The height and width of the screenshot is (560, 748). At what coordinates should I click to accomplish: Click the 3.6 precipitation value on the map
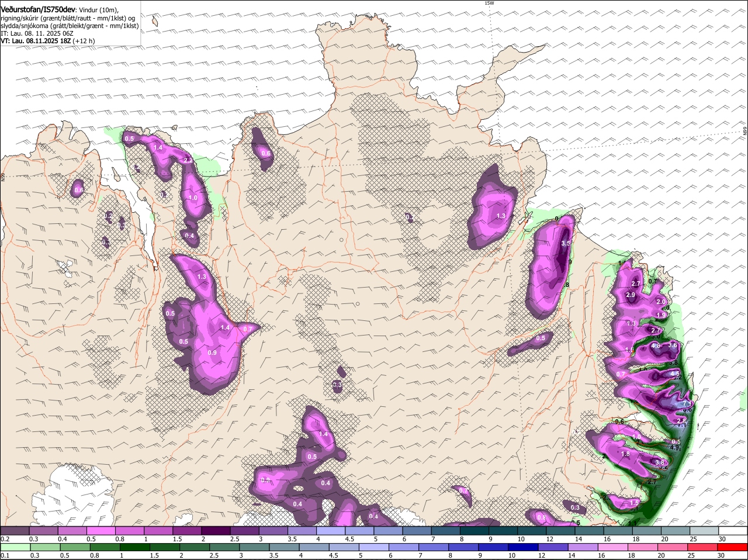pos(673,345)
